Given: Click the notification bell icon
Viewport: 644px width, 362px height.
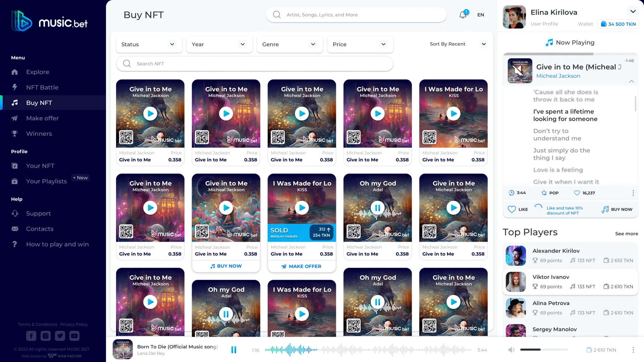Looking at the screenshot, I should pyautogui.click(x=463, y=15).
